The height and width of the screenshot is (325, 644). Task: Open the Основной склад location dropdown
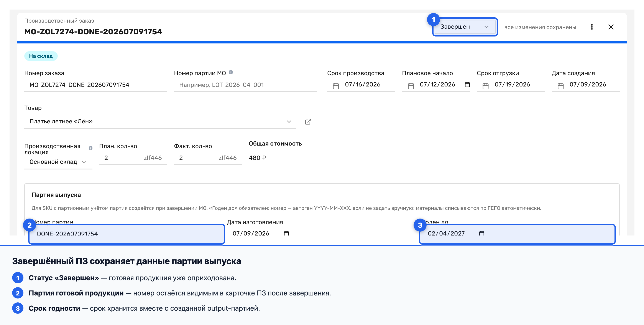[58, 162]
